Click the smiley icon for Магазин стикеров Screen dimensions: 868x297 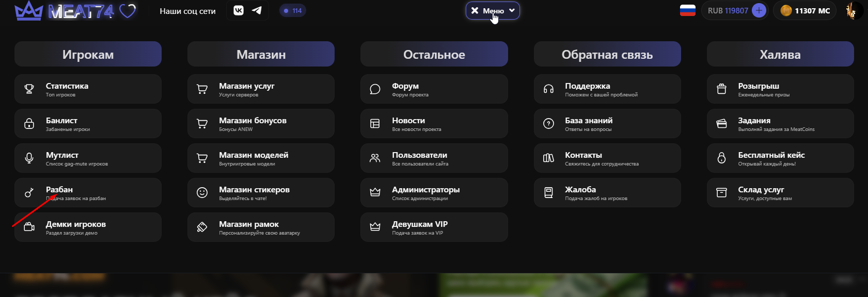pyautogui.click(x=202, y=193)
